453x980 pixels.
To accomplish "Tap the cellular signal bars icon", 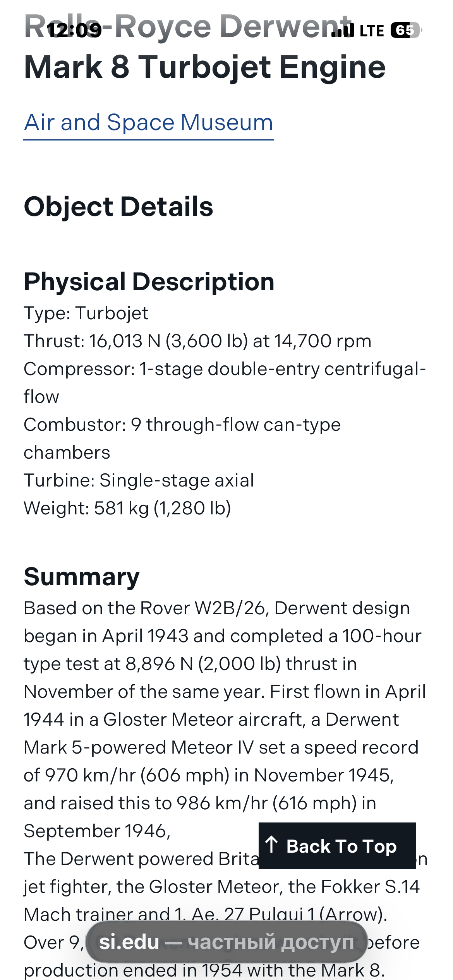I will tap(343, 30).
